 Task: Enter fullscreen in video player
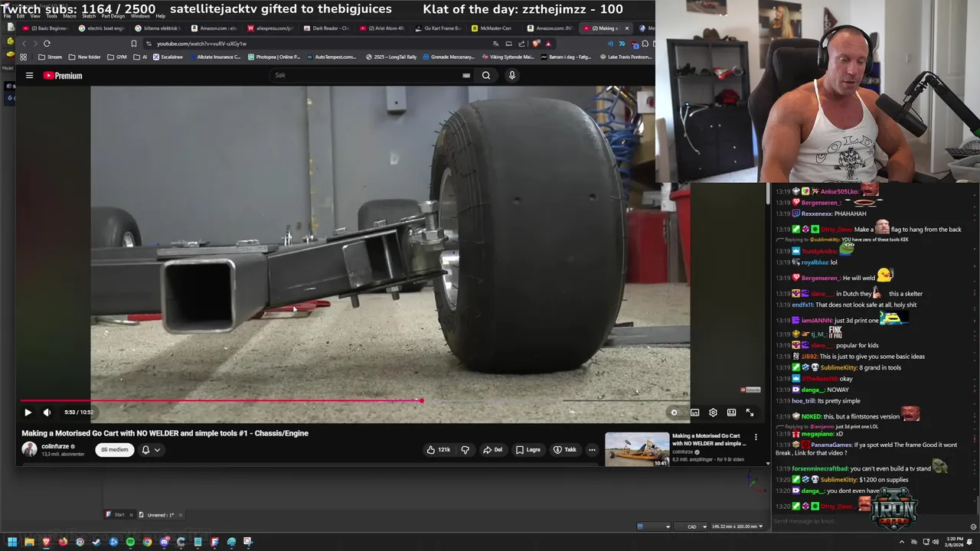pos(750,412)
